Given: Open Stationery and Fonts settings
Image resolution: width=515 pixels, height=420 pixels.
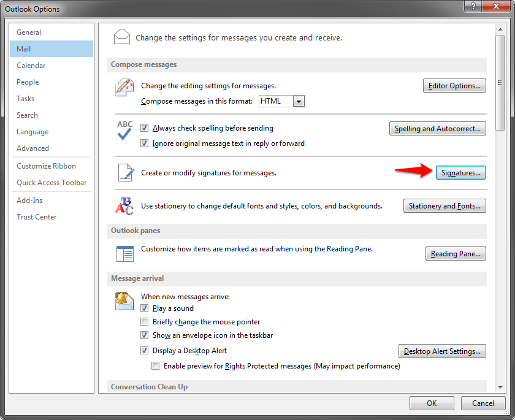Looking at the screenshot, I should coord(444,206).
